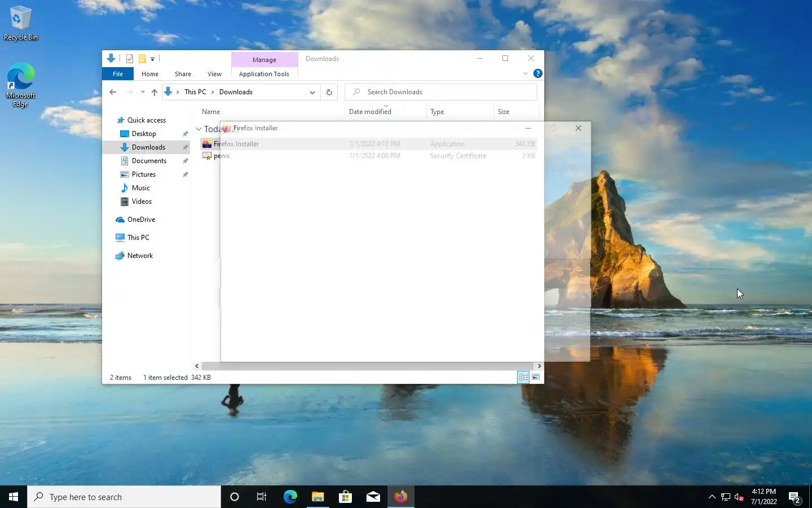The height and width of the screenshot is (508, 812).
Task: Launch Edge from the taskbar
Action: tap(290, 497)
